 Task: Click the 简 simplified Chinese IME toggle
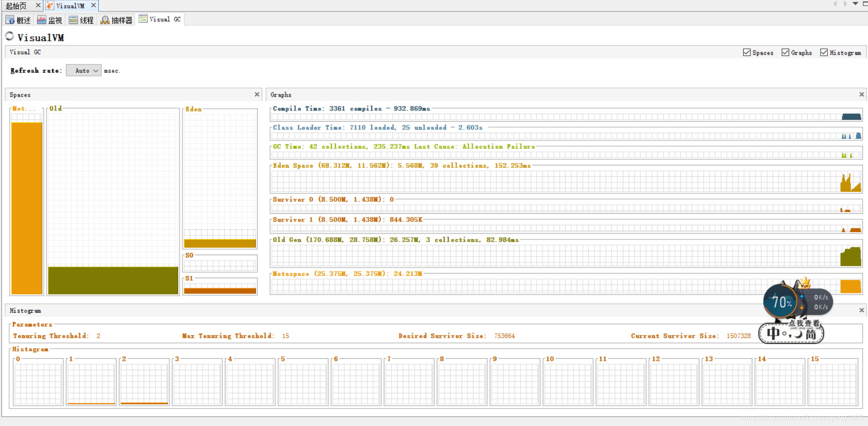point(810,333)
